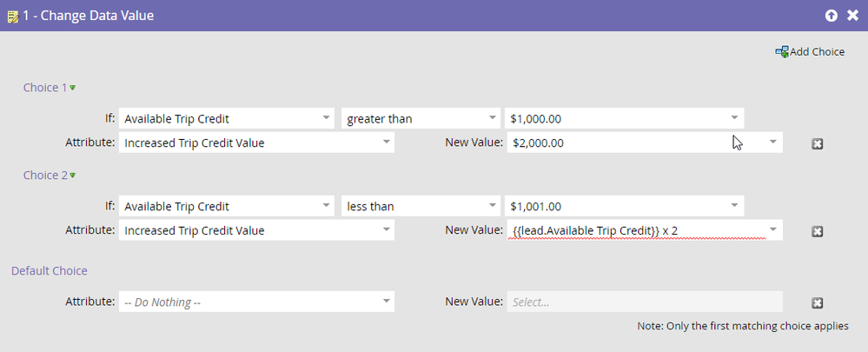Screen dimensions: 868x352
Task: Delete Choice 2 with its remove icon
Action: pos(817,231)
